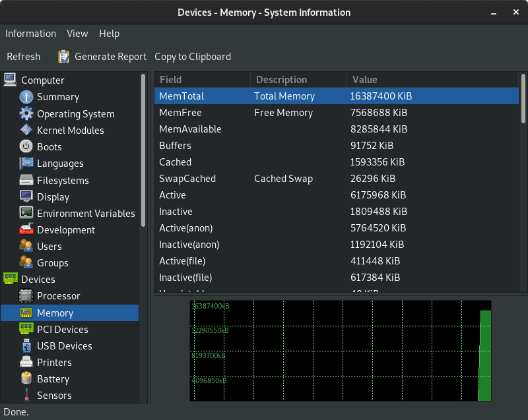Click the Boots power icon
528x420 pixels.
pos(26,146)
